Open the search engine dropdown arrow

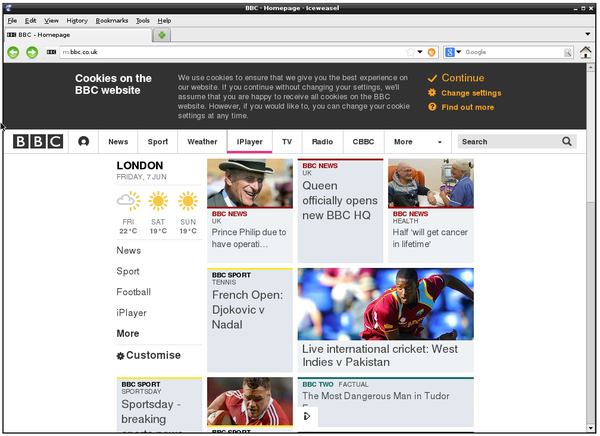pos(458,52)
